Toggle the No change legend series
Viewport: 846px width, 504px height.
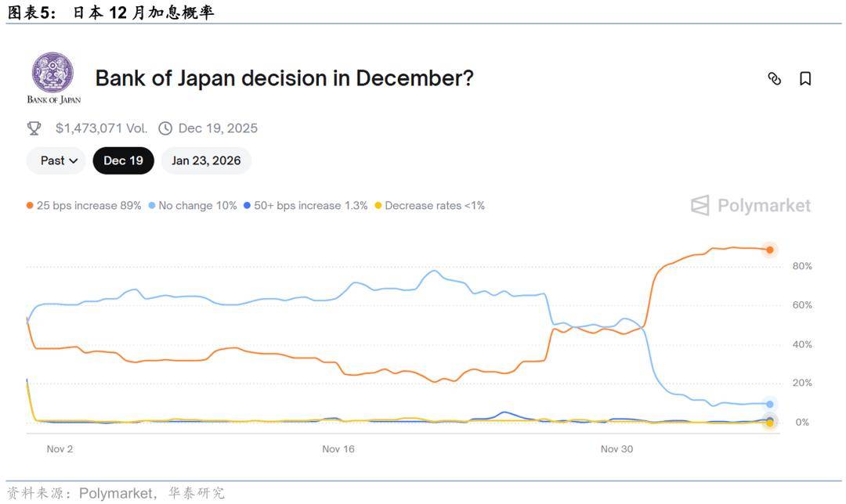tap(193, 206)
